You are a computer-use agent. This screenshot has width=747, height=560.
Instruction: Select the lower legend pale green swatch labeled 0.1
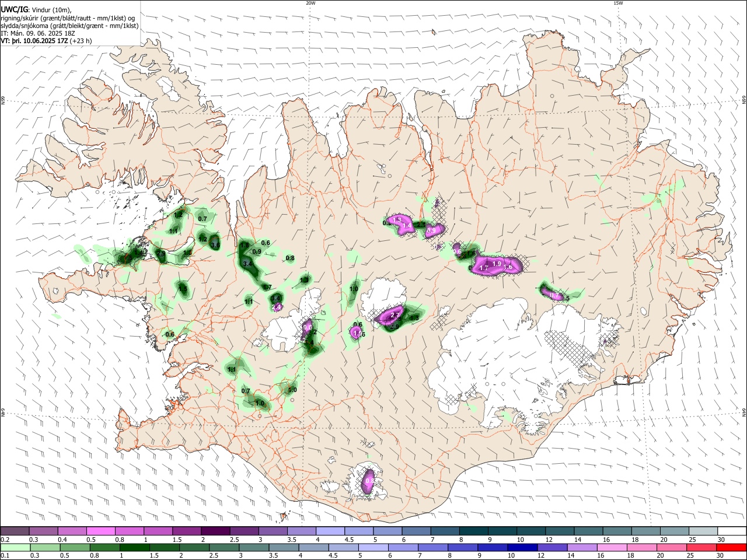pyautogui.click(x=16, y=547)
